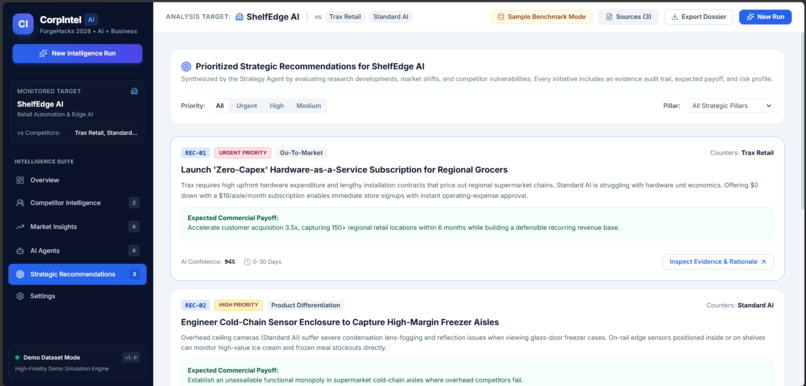Screen dimensions: 806x386
Task: Click the clock icon beside 0-30 Days
Action: click(x=247, y=262)
